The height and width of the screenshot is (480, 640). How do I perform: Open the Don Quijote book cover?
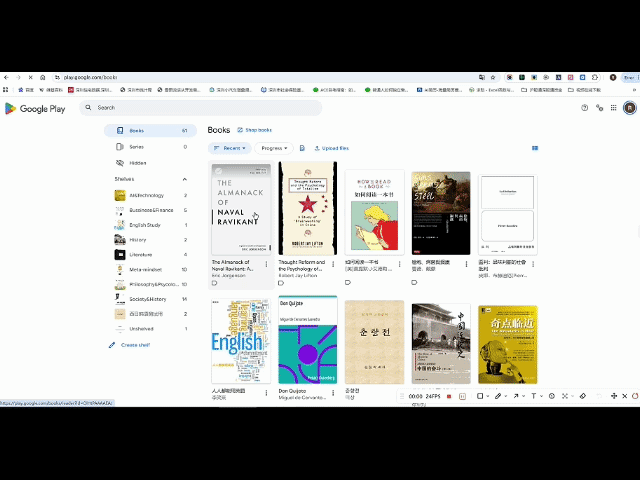(308, 340)
